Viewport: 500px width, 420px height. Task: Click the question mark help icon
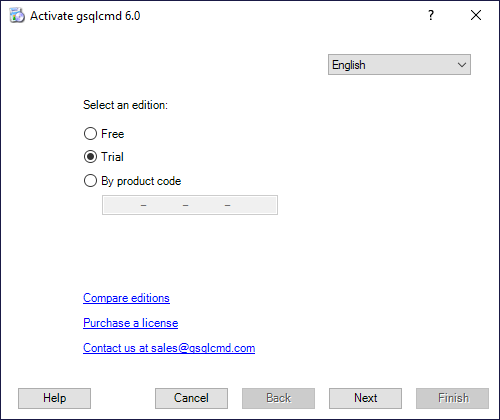[x=431, y=15]
